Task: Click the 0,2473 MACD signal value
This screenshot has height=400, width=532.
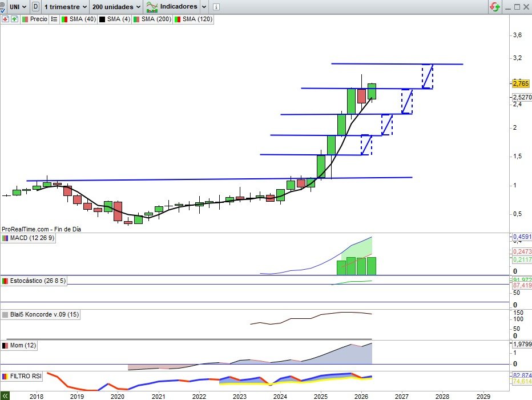Action: [522, 251]
